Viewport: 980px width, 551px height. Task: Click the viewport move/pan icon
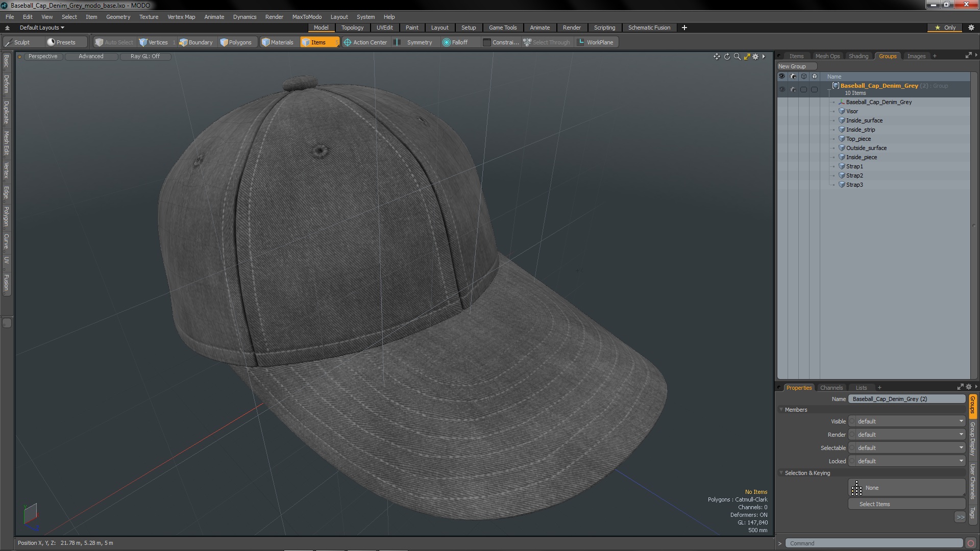point(717,57)
